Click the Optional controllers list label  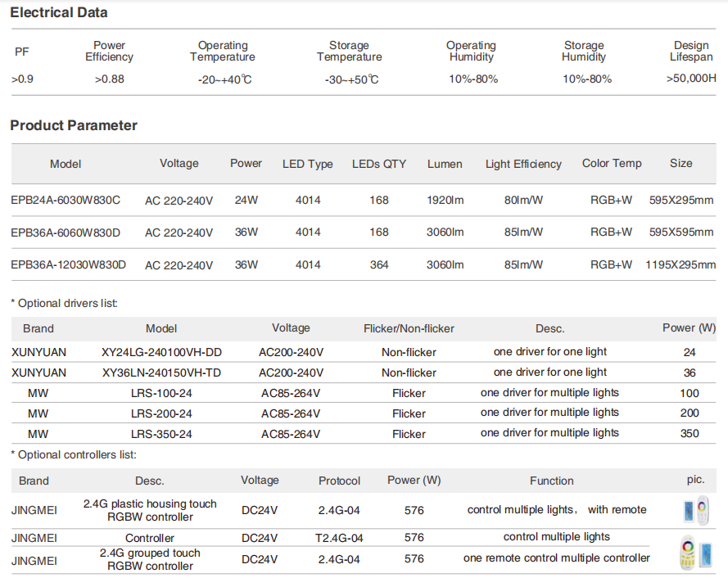pos(74,454)
